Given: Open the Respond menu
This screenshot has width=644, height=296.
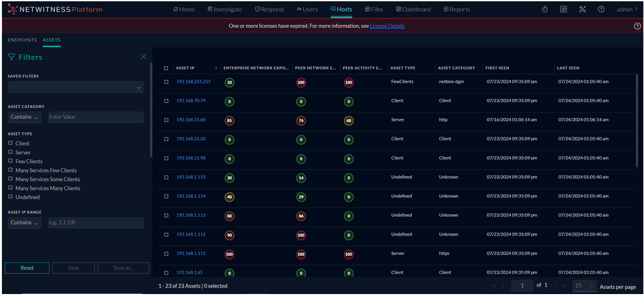Looking at the screenshot, I should point(269,9).
